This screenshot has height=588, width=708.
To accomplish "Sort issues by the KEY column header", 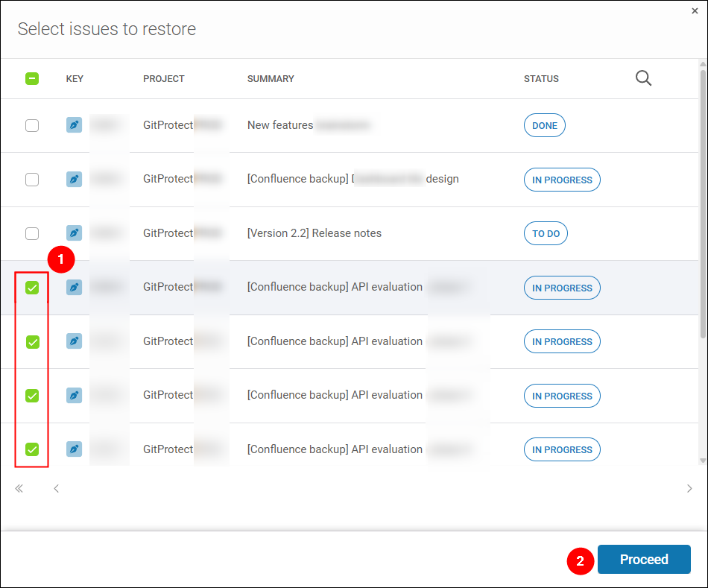I will point(75,78).
